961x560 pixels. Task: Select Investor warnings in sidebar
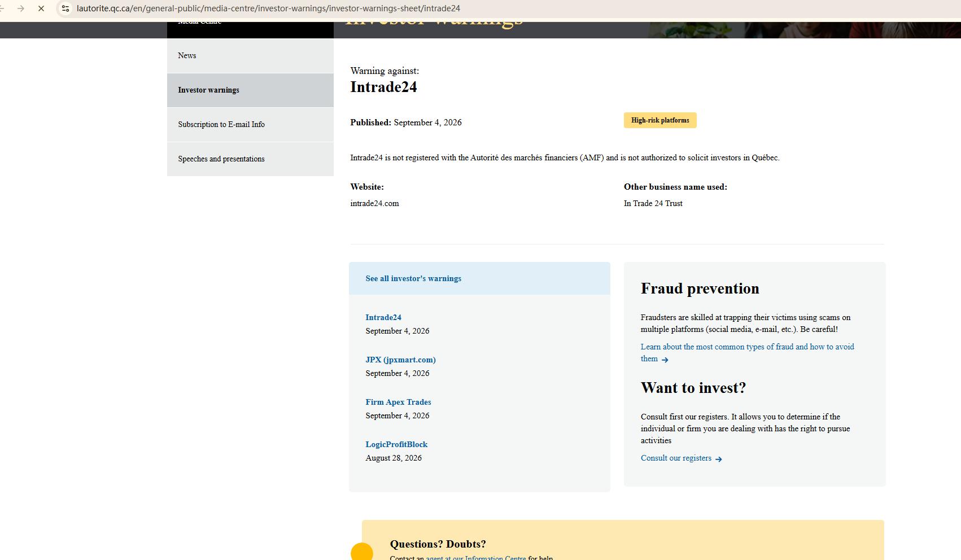250,90
